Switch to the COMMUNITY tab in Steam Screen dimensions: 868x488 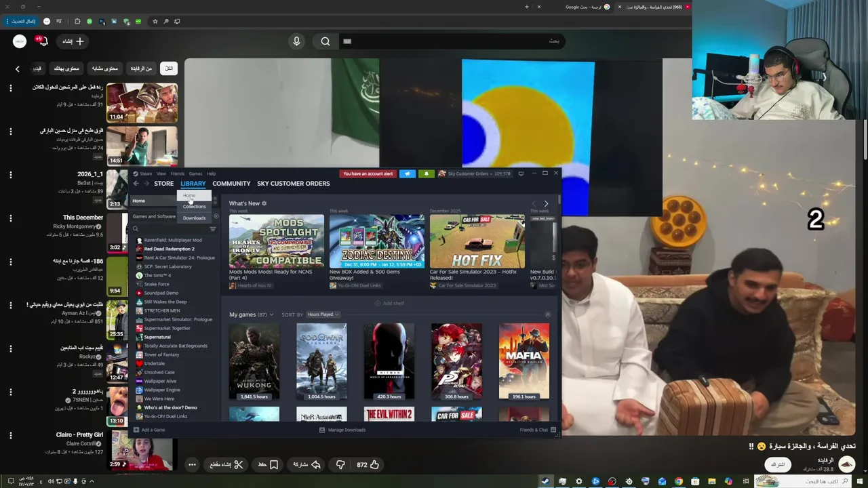[x=231, y=184]
